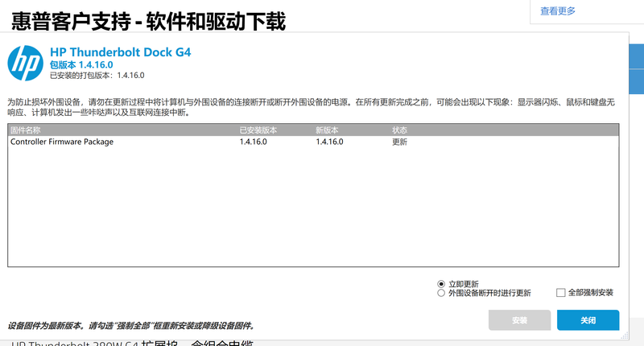Click the 已安装版本 column header

click(258, 130)
